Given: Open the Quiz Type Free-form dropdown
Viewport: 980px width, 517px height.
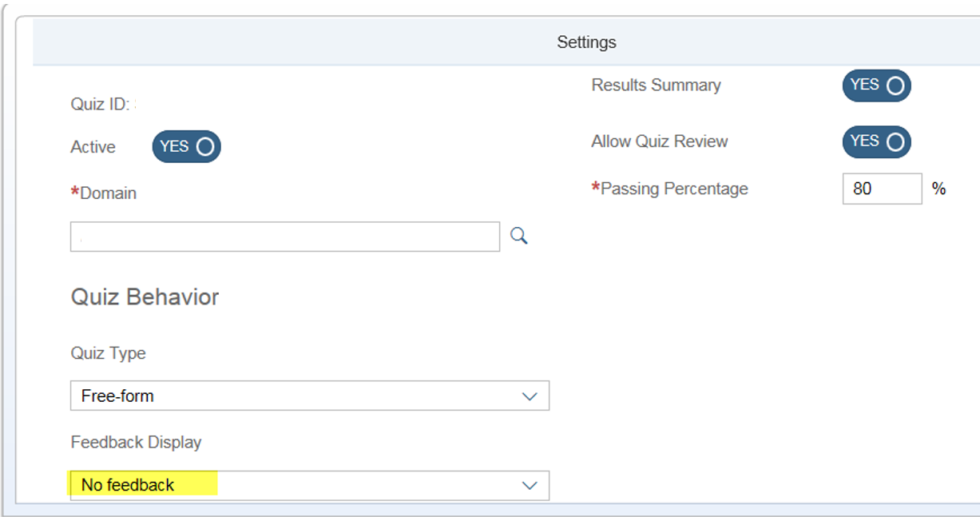Looking at the screenshot, I should tap(310, 396).
